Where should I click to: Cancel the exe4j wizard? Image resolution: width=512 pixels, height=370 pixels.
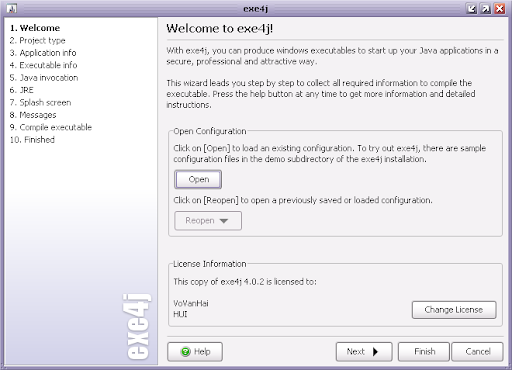click(477, 352)
